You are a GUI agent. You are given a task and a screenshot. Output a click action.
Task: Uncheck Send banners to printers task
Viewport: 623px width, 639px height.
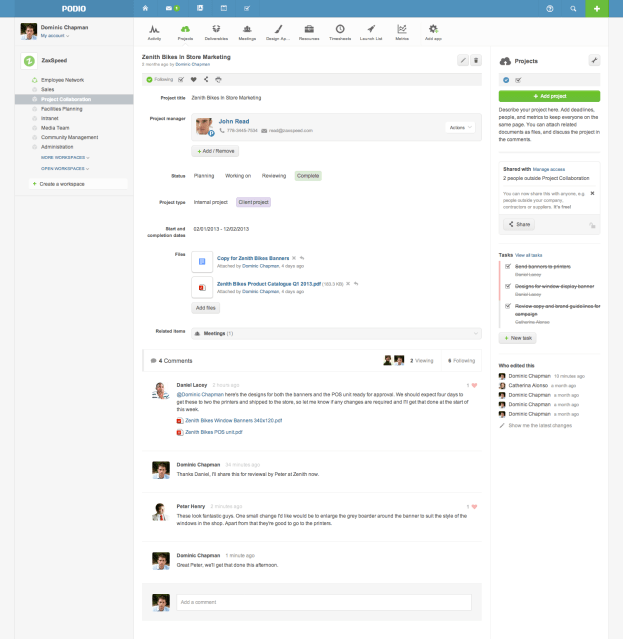click(508, 266)
